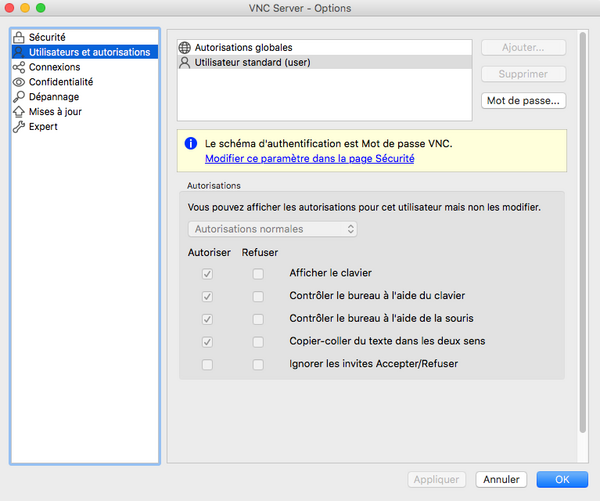Toggle Refuser for Contrôler le bureau à l'aide de la souris
600x501 pixels.
pyautogui.click(x=258, y=319)
